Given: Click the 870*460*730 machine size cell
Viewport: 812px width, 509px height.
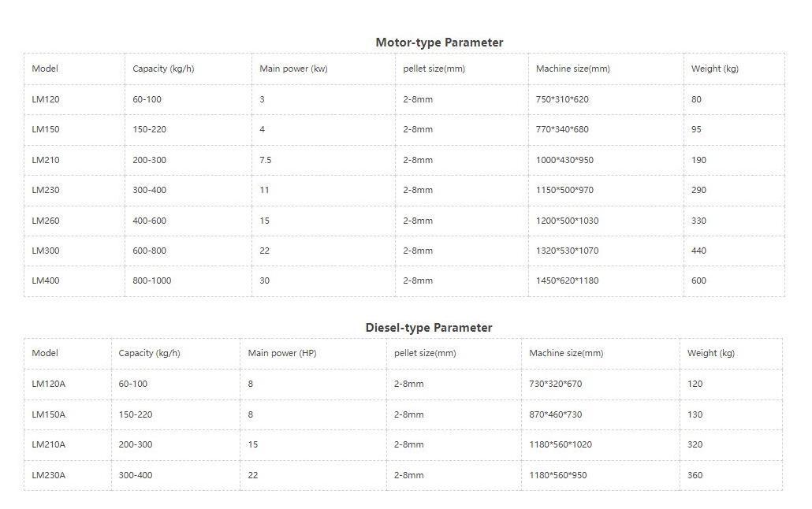Looking at the screenshot, I should coord(600,414).
